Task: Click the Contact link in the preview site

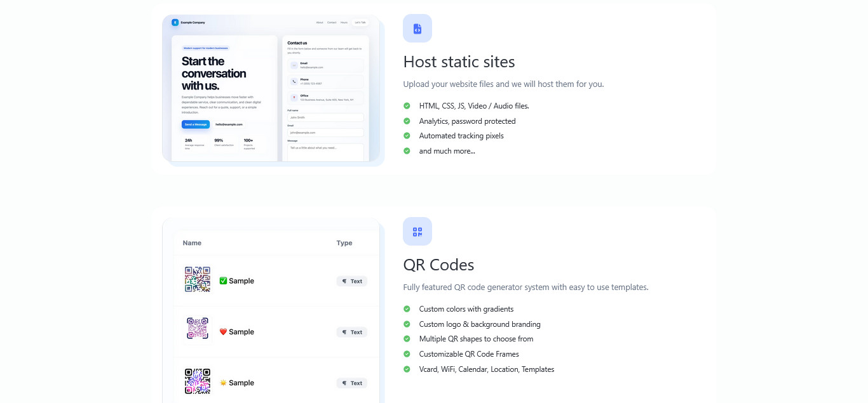Action: click(332, 22)
